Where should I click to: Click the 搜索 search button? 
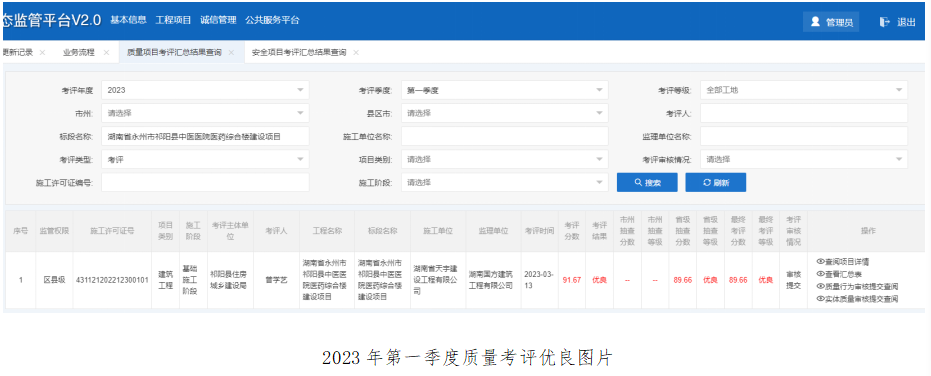coord(647,182)
